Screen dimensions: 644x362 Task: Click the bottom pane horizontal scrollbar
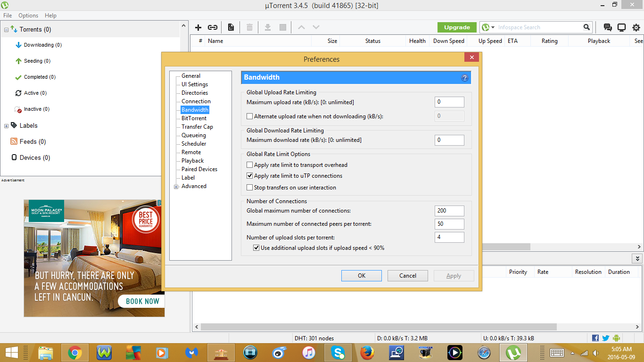point(379,327)
